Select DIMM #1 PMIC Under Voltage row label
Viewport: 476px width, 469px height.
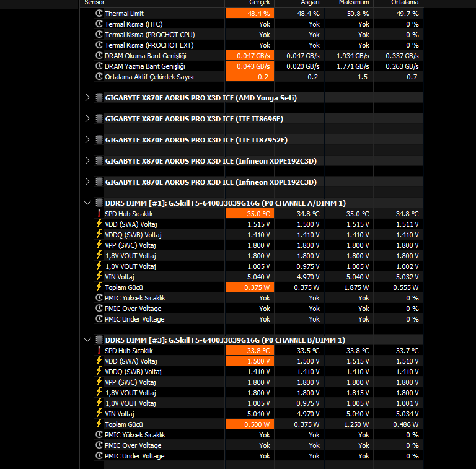[134, 319]
